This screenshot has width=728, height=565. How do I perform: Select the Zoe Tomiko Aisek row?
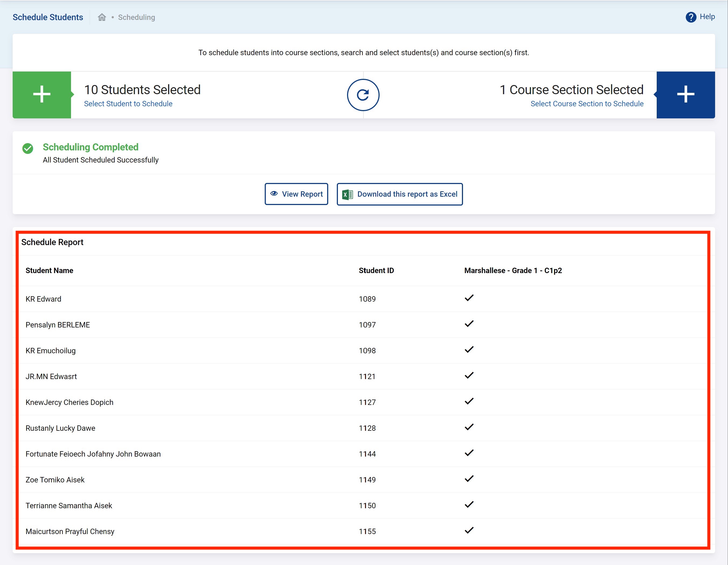(55, 480)
